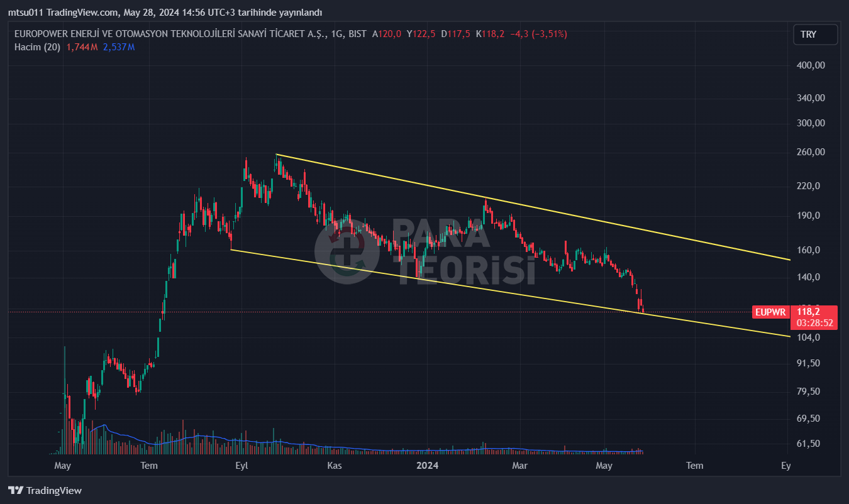Click the 400,00 price axis label
849x504 pixels.
[811, 65]
